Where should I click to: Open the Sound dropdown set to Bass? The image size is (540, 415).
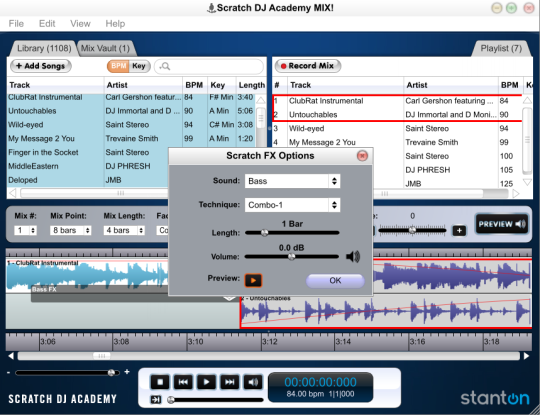click(x=292, y=181)
